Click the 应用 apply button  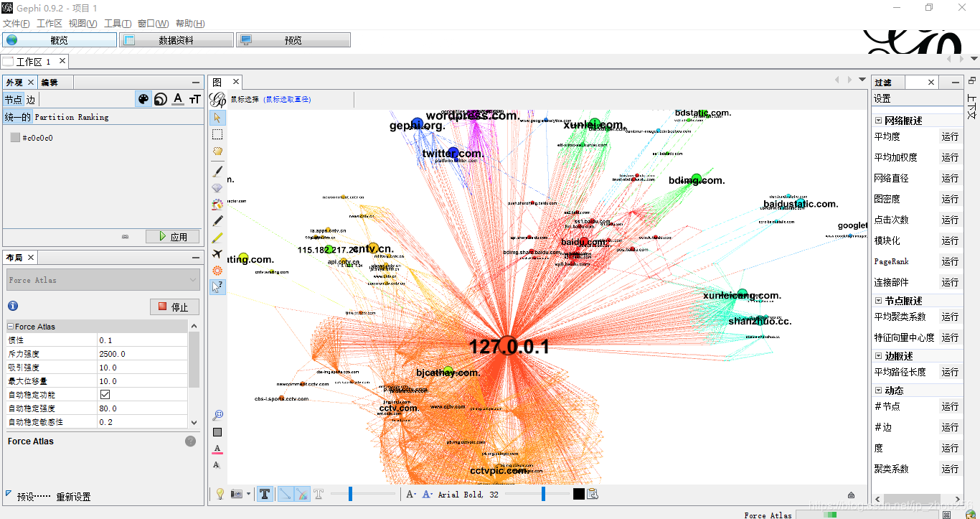(172, 236)
